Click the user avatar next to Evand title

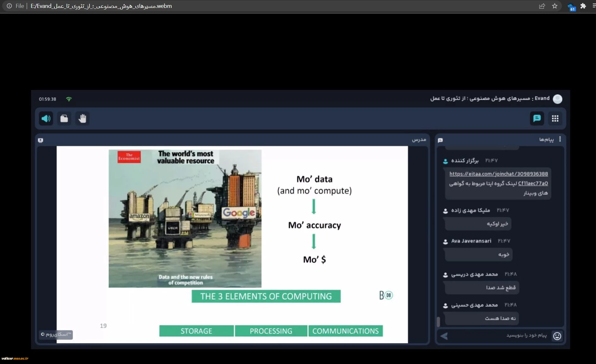point(557,99)
